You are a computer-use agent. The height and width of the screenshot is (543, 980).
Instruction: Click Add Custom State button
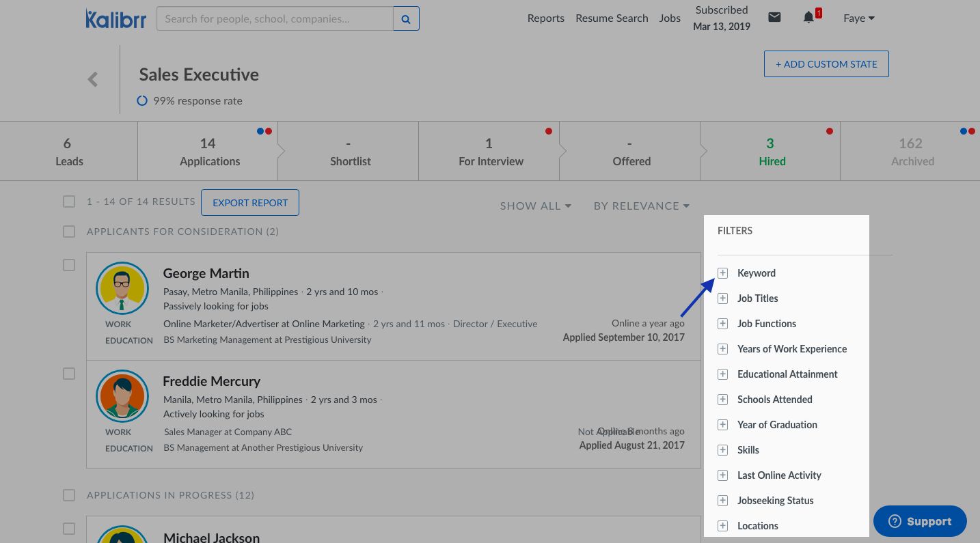(826, 64)
